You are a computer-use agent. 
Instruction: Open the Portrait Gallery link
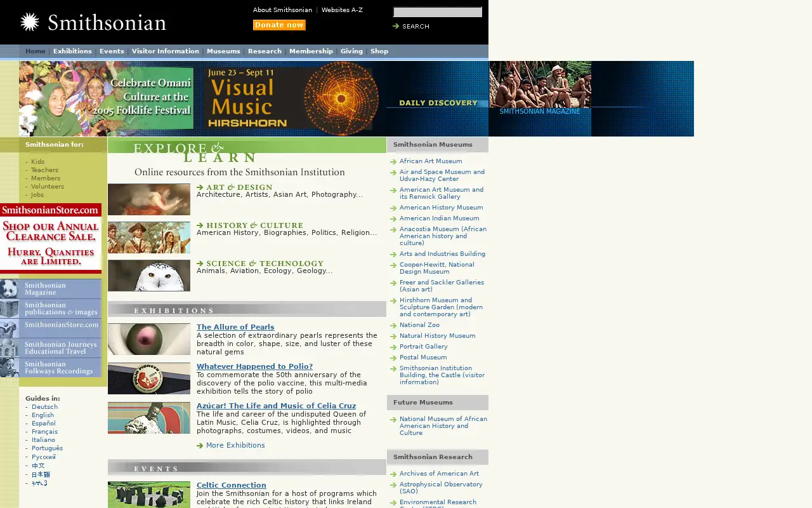pyautogui.click(x=423, y=347)
